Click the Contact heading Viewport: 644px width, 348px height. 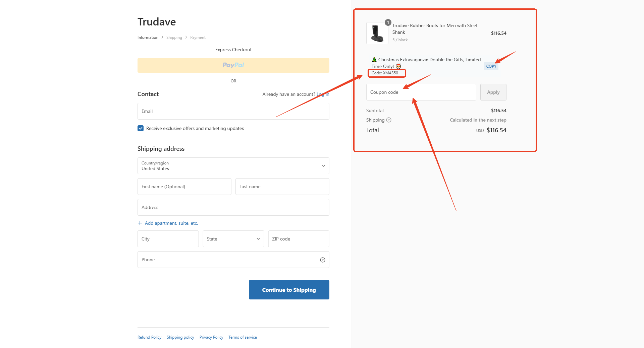click(x=148, y=94)
